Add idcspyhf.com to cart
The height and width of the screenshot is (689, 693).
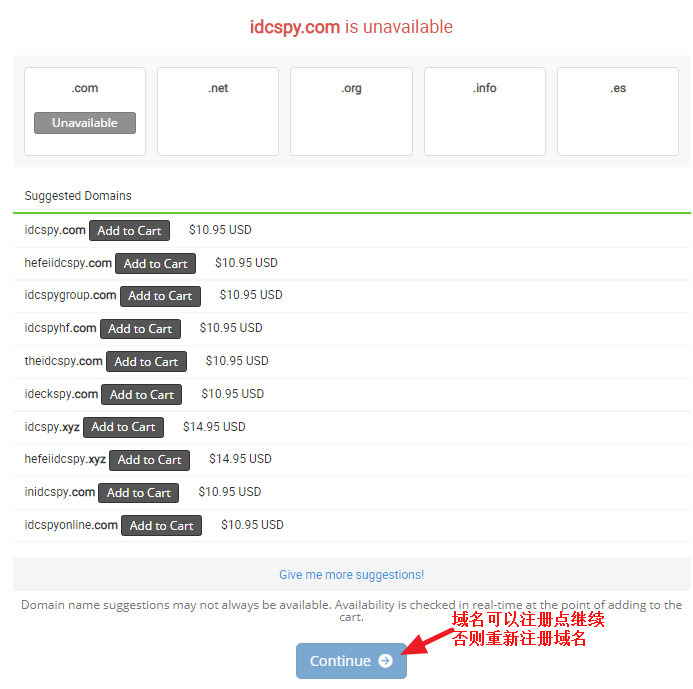[141, 329]
